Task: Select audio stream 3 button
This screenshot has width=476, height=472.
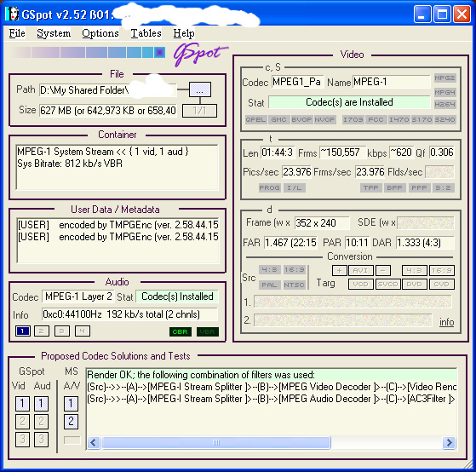Action: (x=62, y=331)
